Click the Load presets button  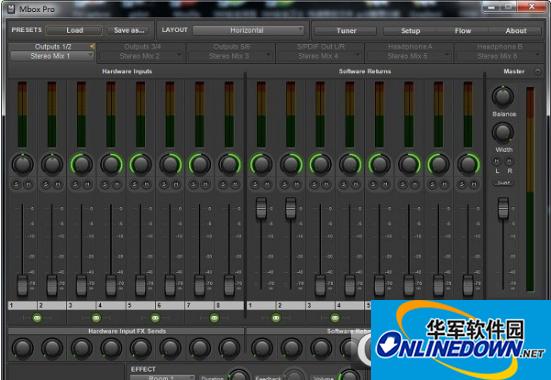click(74, 30)
